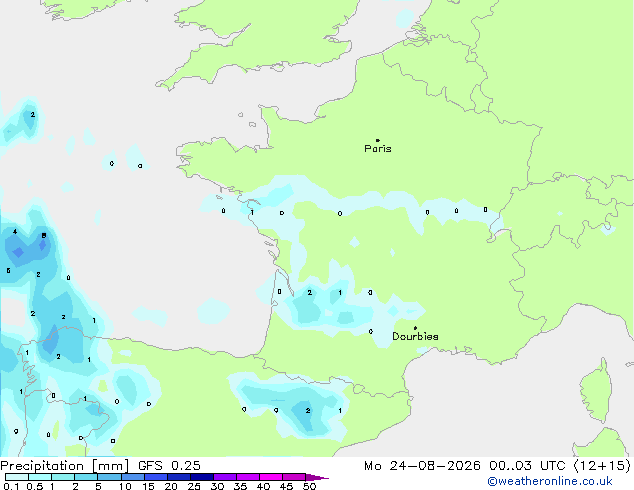
Task: Pick the magenta legend swatch at 40
Action: point(271,477)
